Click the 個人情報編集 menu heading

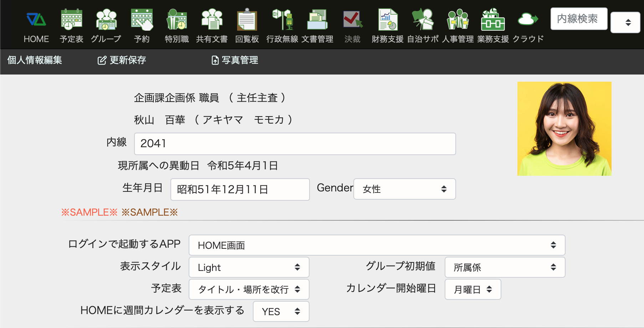[x=35, y=60]
